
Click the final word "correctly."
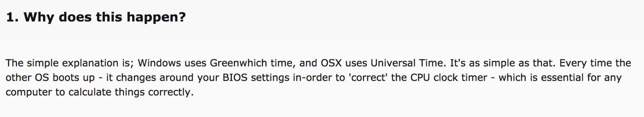(x=171, y=92)
